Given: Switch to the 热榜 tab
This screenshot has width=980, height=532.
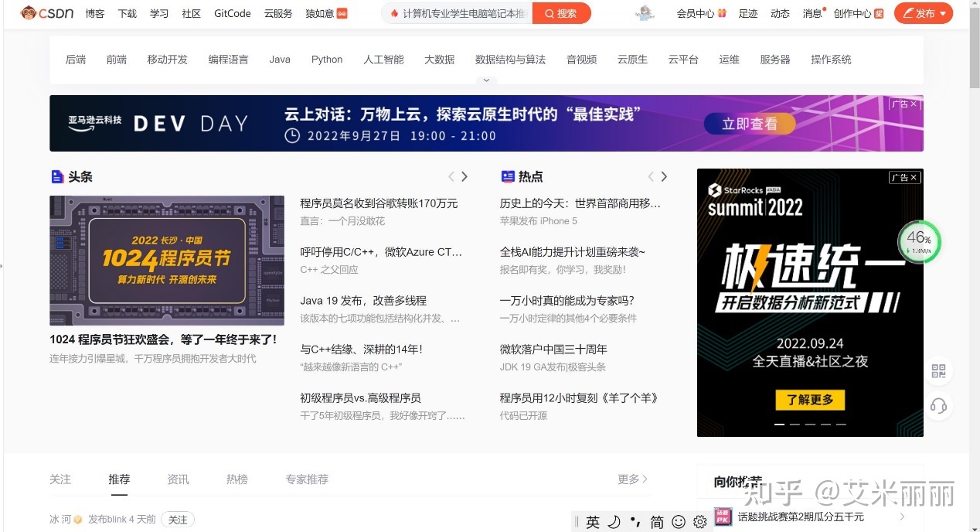Looking at the screenshot, I should click(x=236, y=479).
